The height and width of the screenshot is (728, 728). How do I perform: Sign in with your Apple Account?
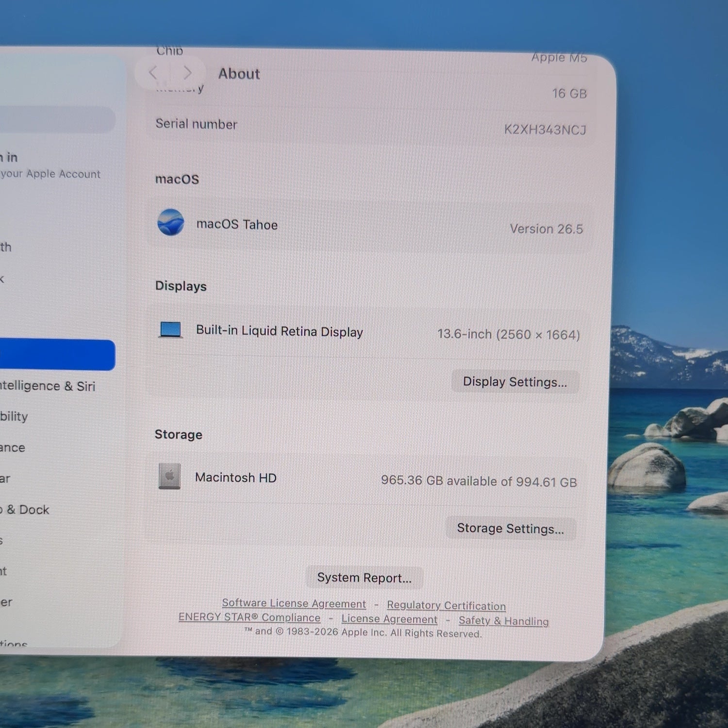click(50, 165)
